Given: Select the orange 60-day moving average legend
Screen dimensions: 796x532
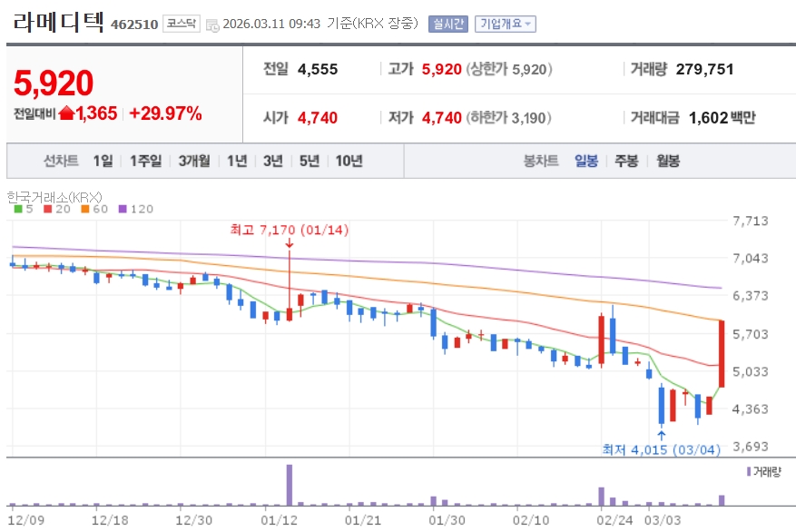Looking at the screenshot, I should tap(94, 209).
